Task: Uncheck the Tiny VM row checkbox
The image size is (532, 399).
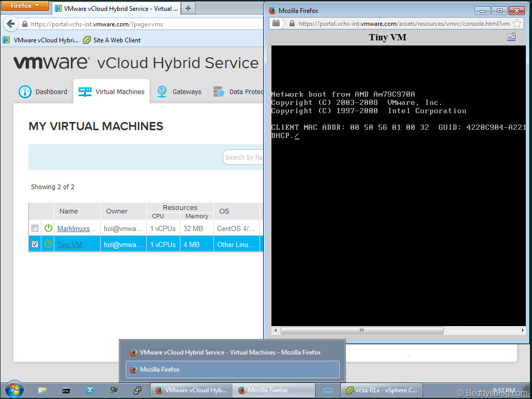Action: tap(35, 244)
